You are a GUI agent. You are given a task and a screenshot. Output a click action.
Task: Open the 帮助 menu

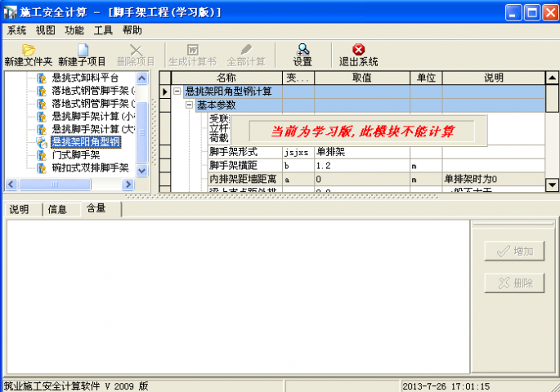132,30
